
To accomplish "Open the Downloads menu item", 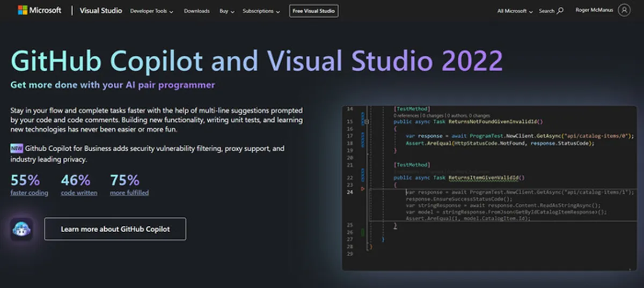I will coord(196,11).
